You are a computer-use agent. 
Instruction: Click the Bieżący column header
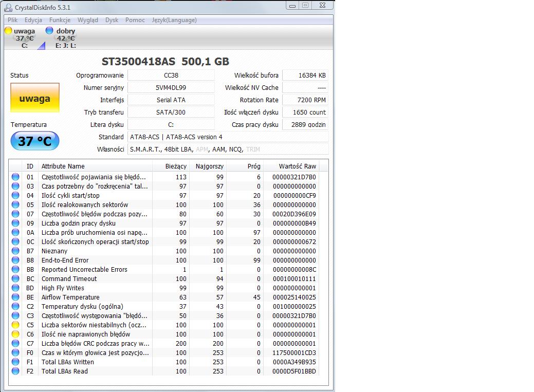pos(171,166)
